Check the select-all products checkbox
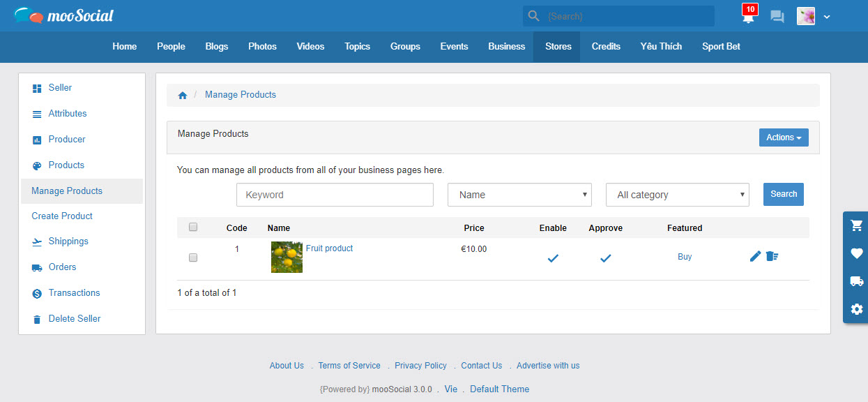The width and height of the screenshot is (868, 402). [x=193, y=227]
